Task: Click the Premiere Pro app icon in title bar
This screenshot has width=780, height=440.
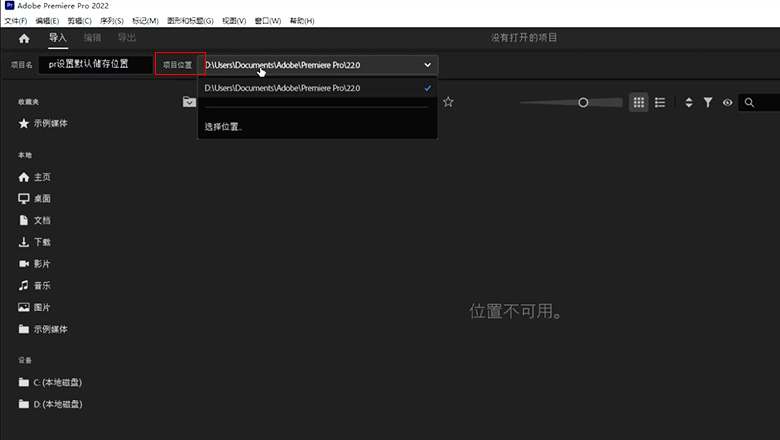Action: [x=9, y=5]
